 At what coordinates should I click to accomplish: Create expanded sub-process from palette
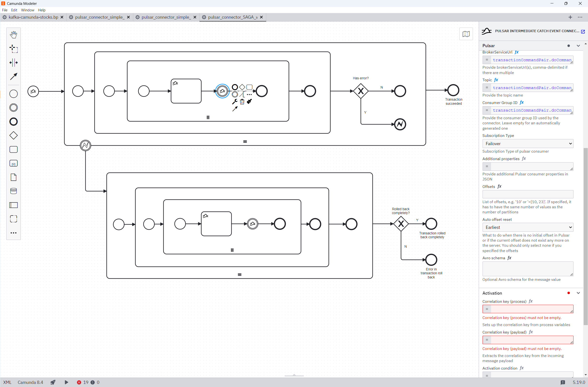(x=13, y=163)
